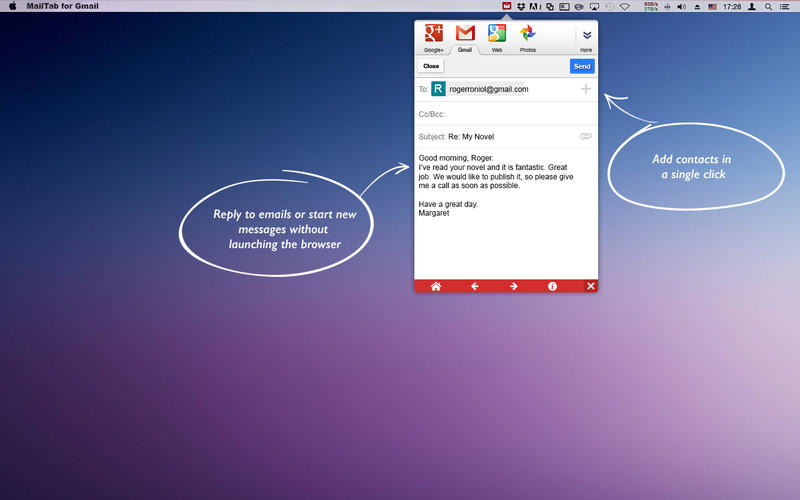Click the subject field 'Re: My Novel'
The width and height of the screenshot is (800, 500).
pyautogui.click(x=471, y=137)
